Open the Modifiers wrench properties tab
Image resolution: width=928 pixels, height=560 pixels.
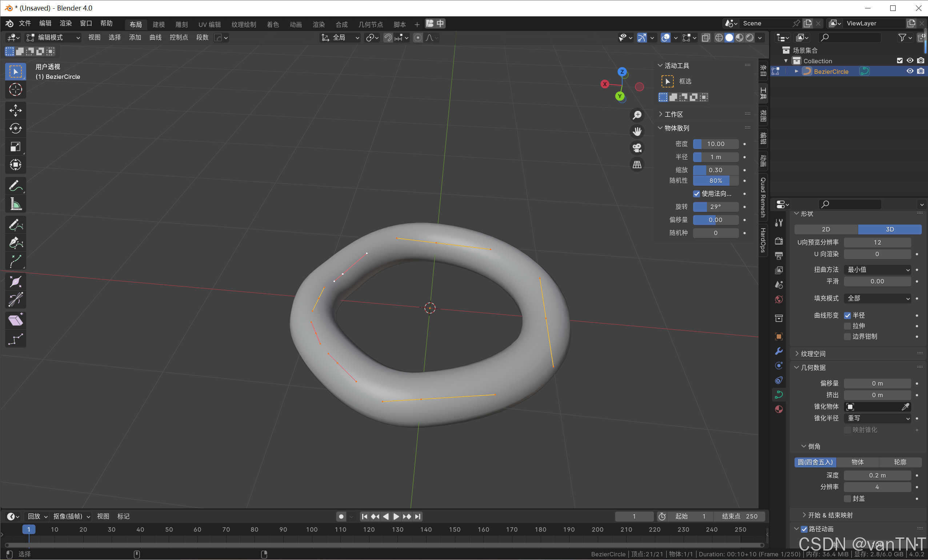pyautogui.click(x=779, y=351)
